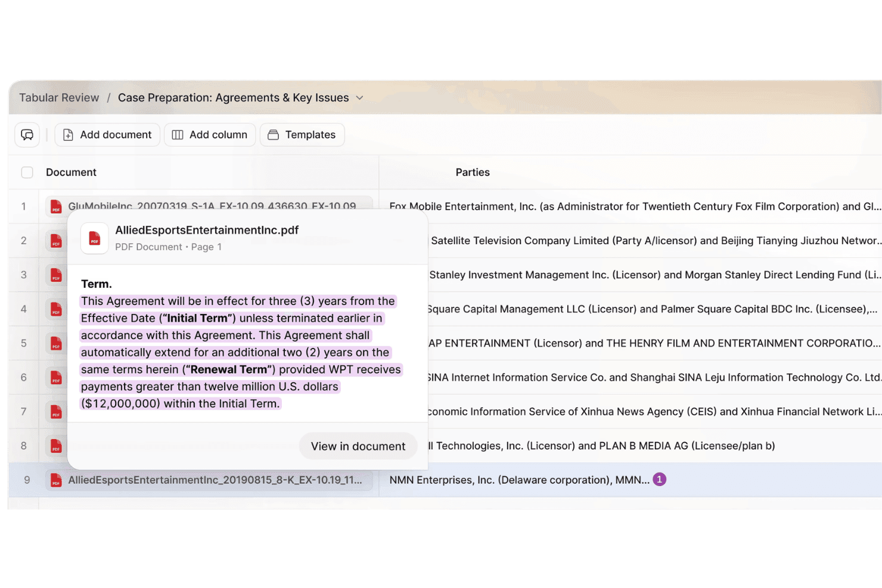Click the Beijing Tianying Jiuzhou parties cell

(x=655, y=241)
